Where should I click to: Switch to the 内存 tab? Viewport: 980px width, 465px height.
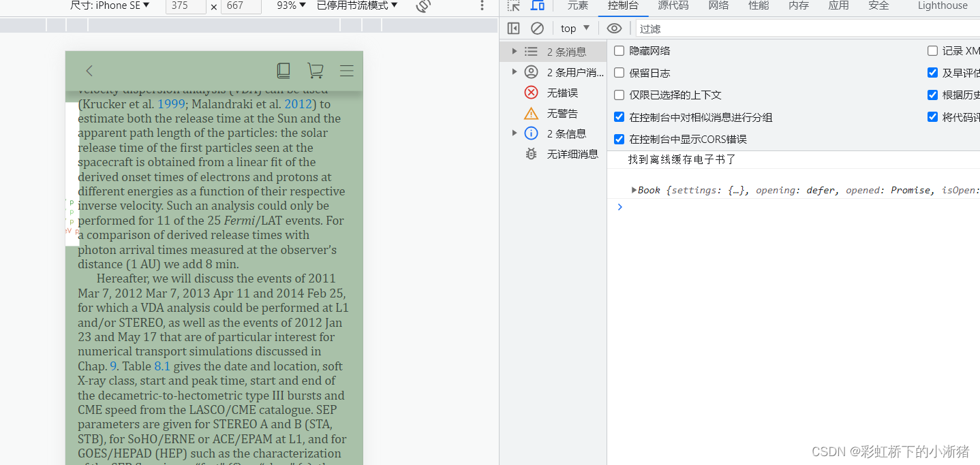(799, 6)
